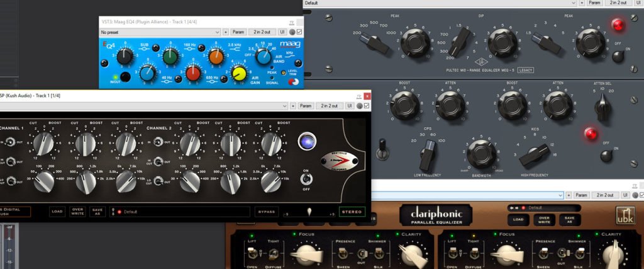Click the SUB band black knob on Maag EQ4
The image size is (644, 269).
125,56
